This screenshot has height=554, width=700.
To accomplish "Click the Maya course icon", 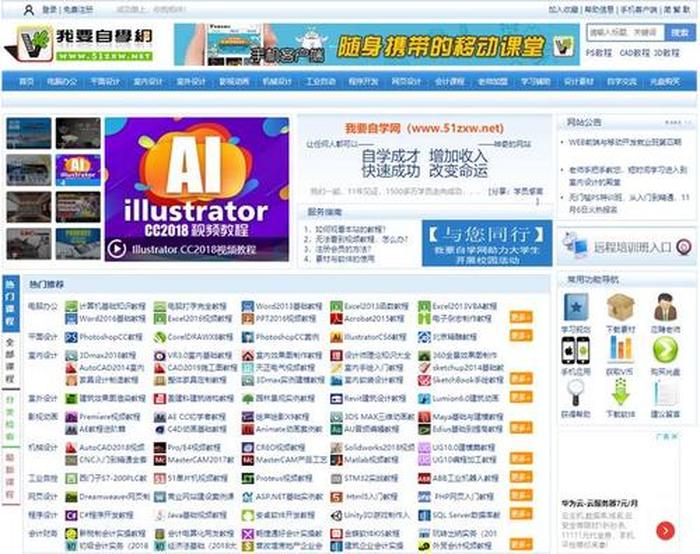I will point(424,417).
